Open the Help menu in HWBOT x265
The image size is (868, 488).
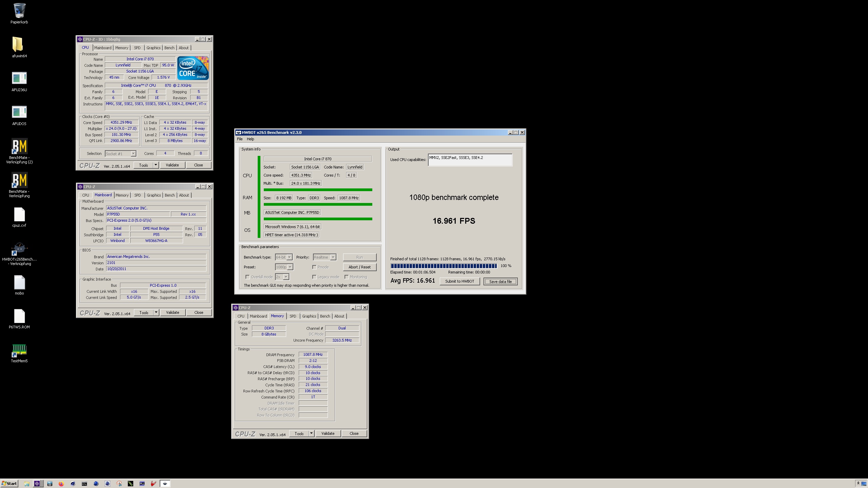click(250, 139)
